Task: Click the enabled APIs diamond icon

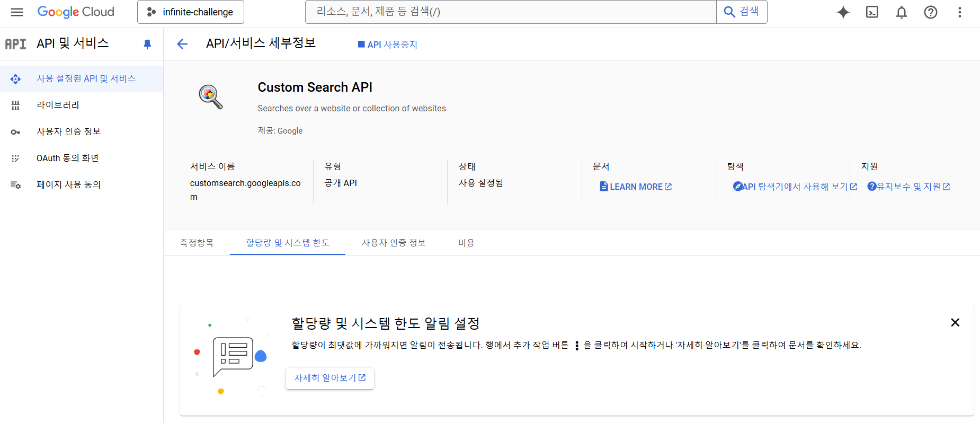Action: point(15,79)
